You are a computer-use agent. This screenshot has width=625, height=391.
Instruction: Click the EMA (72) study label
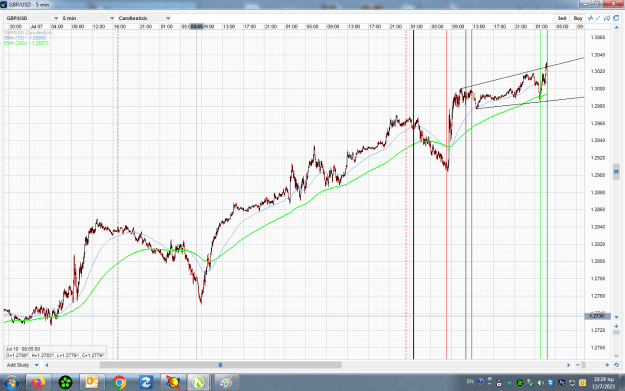pos(25,38)
